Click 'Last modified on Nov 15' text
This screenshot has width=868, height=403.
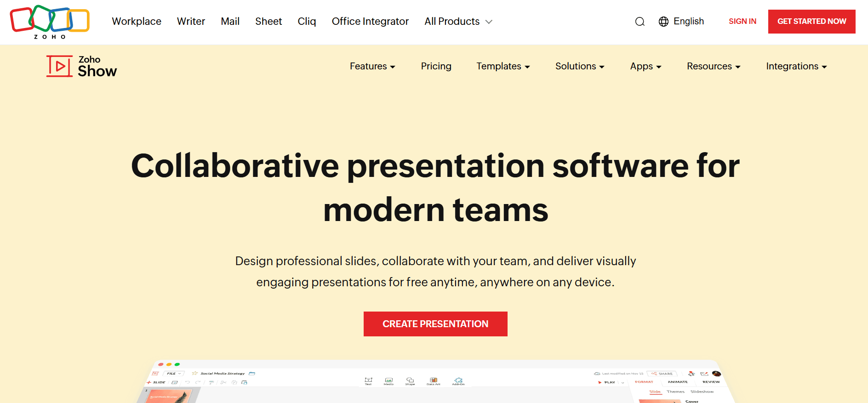click(622, 374)
